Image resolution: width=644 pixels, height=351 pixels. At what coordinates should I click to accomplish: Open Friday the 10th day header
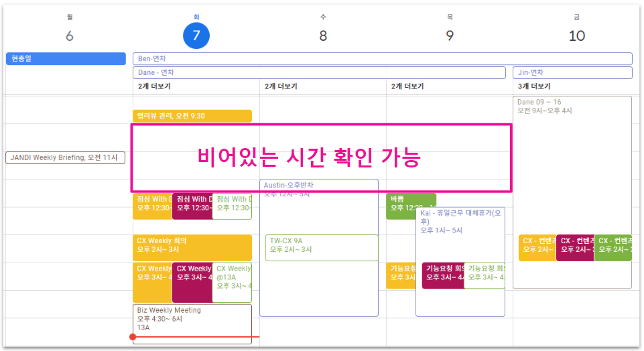point(576,36)
